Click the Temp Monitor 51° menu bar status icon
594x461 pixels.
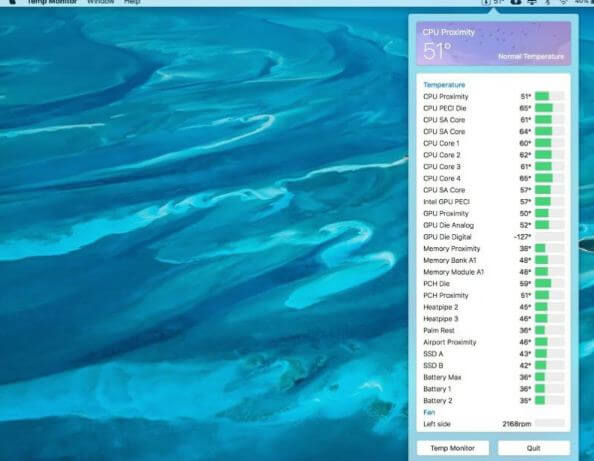(492, 2)
